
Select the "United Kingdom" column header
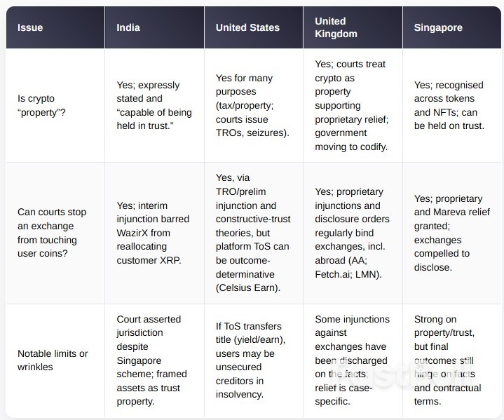pyautogui.click(x=336, y=27)
